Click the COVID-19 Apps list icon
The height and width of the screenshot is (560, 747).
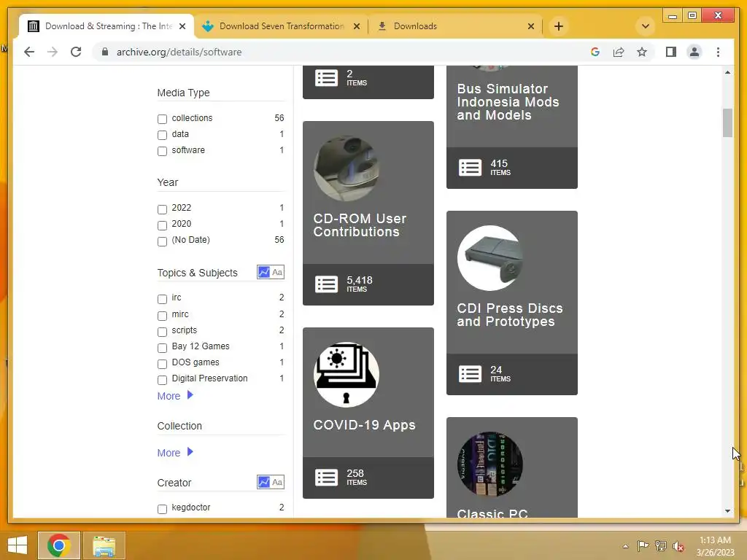[326, 478]
